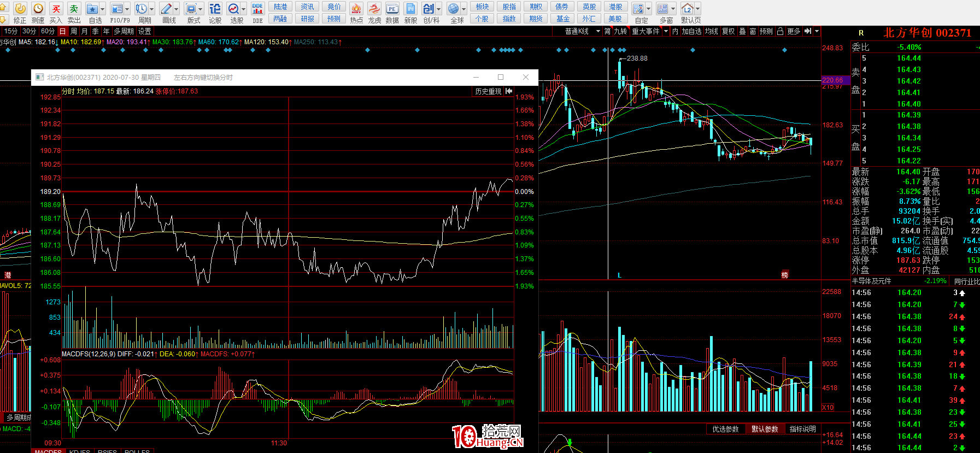The image size is (980, 453).
Task: Toggle the 均线 moving average display
Action: [x=711, y=32]
